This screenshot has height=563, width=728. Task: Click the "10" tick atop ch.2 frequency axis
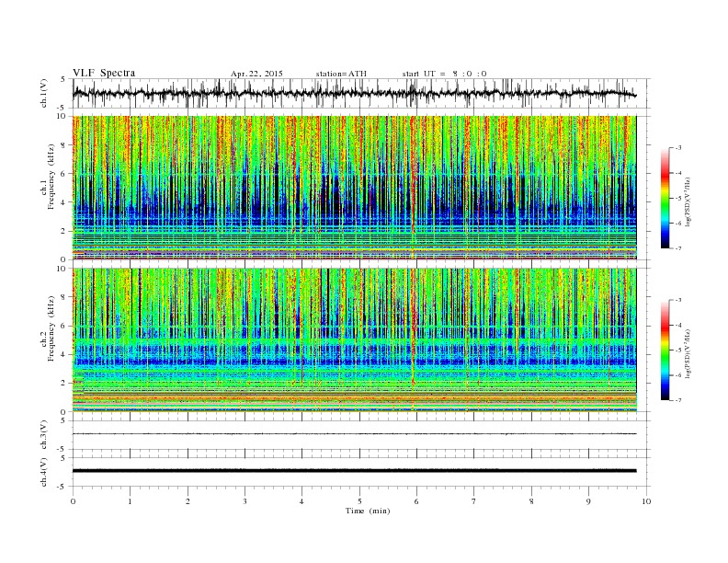63,269
